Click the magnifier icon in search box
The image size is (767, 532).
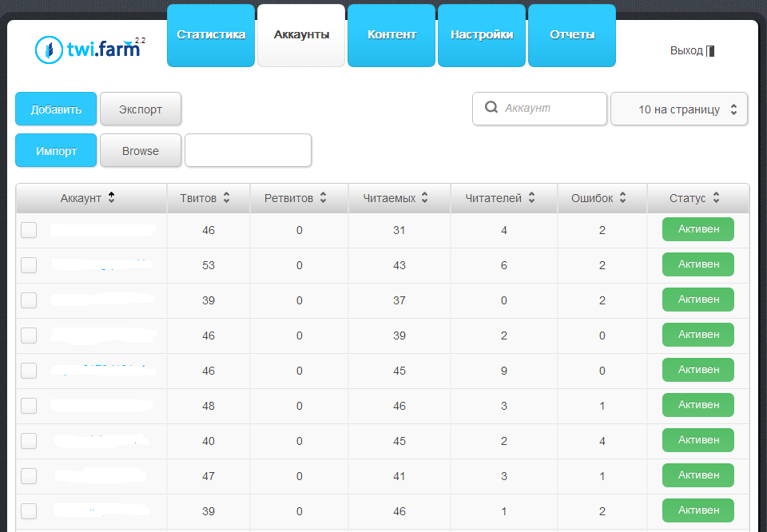(x=491, y=108)
